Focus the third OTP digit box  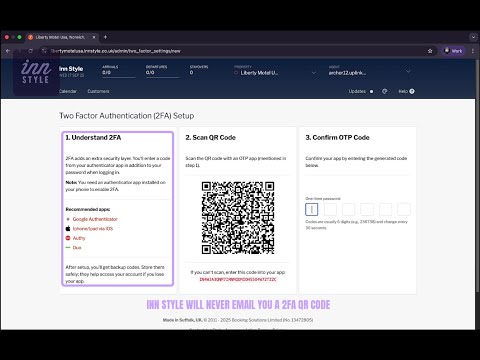pyautogui.click(x=349, y=209)
